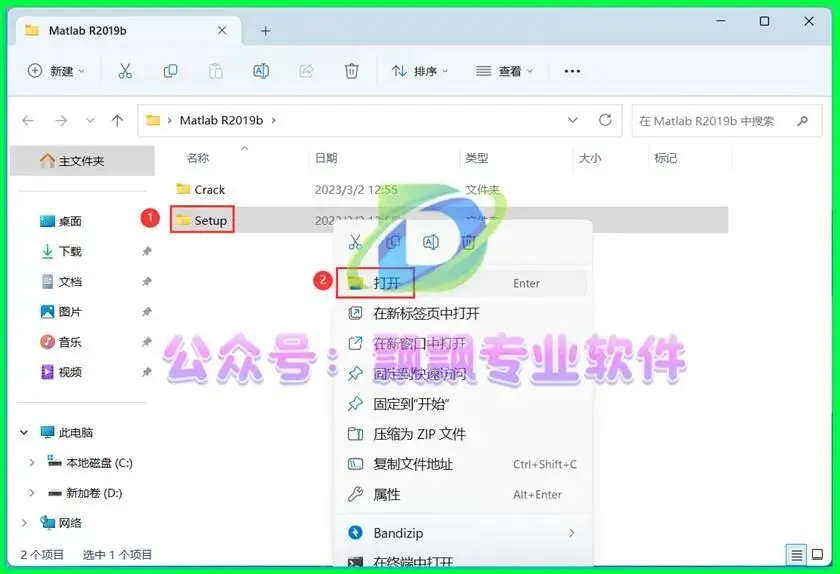Sort by 日期 column header
840x574 pixels.
[326, 158]
